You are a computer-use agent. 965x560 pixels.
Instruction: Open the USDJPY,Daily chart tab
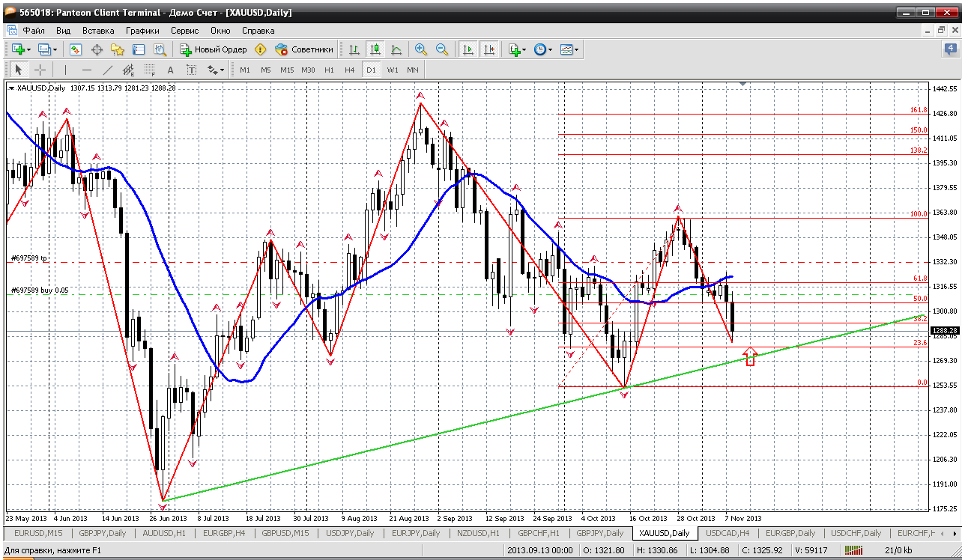tap(348, 533)
